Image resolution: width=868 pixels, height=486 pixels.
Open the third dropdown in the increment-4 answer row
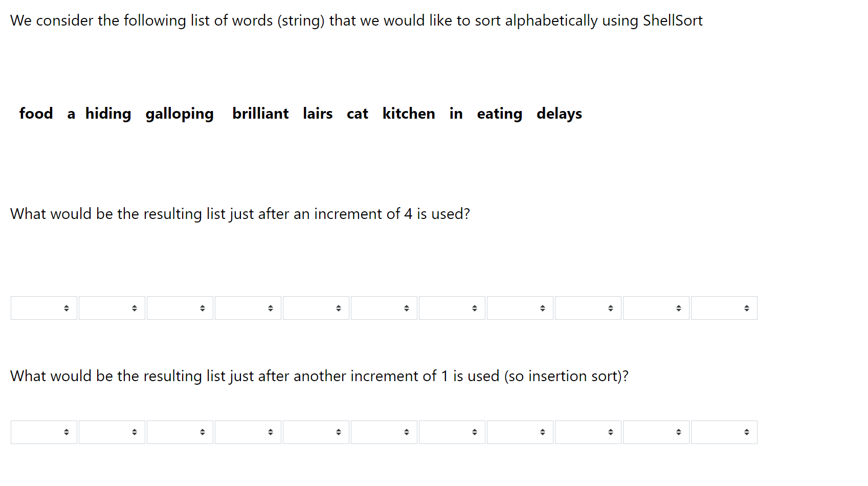[x=180, y=308]
